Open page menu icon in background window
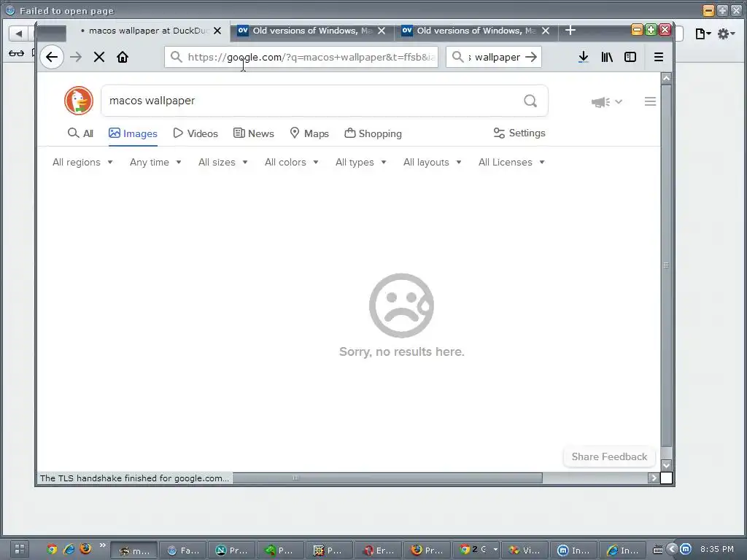The image size is (747, 560). [x=703, y=34]
